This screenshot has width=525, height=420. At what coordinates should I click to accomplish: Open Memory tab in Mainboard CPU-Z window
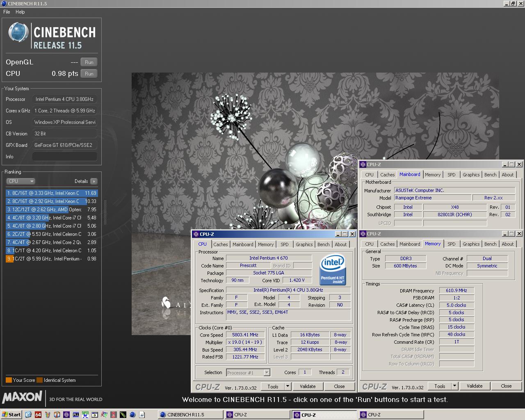(x=433, y=175)
